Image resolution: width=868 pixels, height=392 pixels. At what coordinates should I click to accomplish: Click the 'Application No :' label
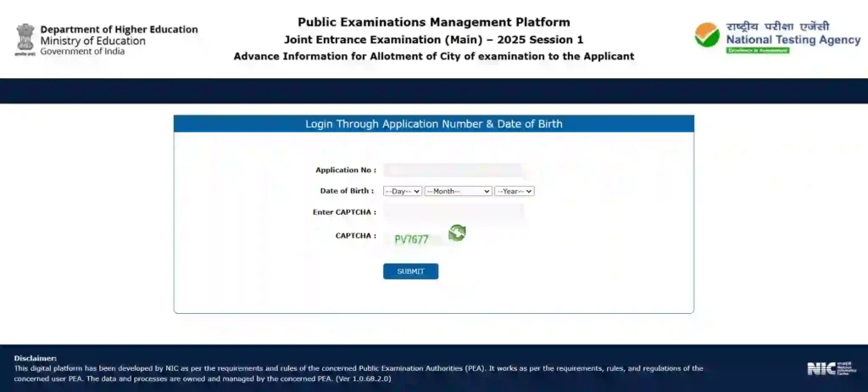pyautogui.click(x=346, y=171)
